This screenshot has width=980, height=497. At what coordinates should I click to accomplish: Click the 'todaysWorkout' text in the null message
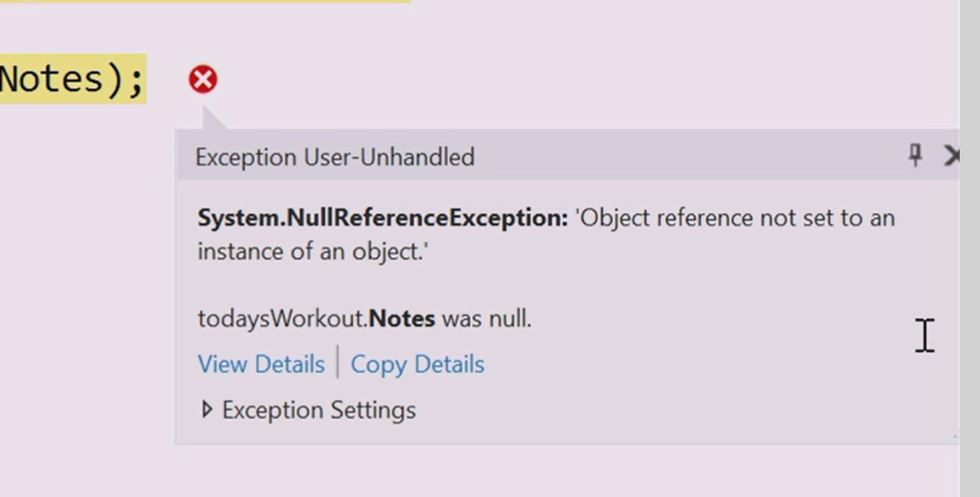[x=267, y=318]
